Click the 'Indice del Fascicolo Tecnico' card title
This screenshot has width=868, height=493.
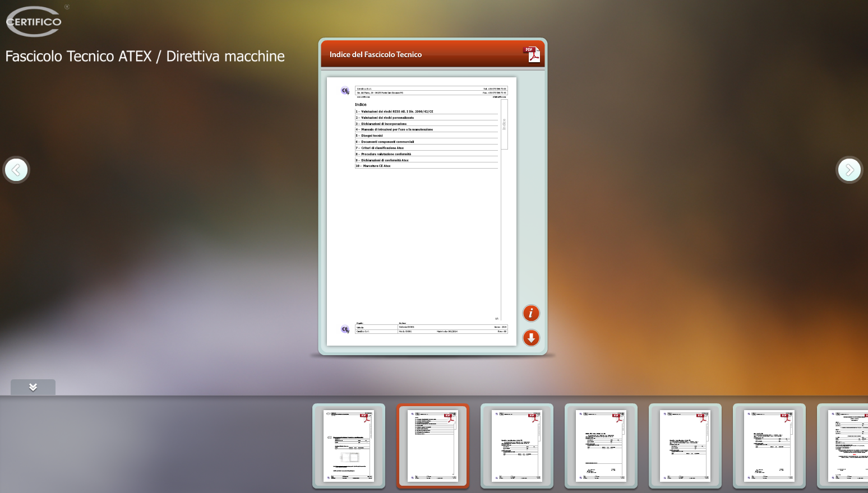pos(376,54)
